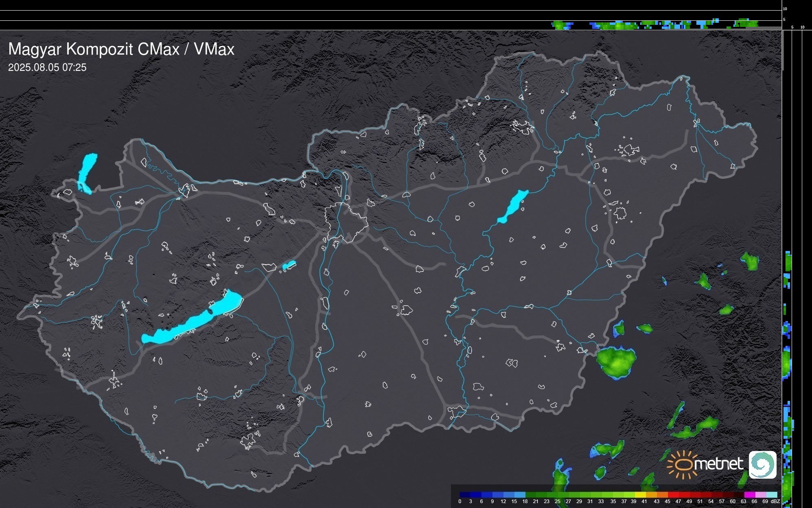This screenshot has width=812, height=508.
Task: Pick the cyan 69 dBZ legend swatch
Action: (x=771, y=495)
